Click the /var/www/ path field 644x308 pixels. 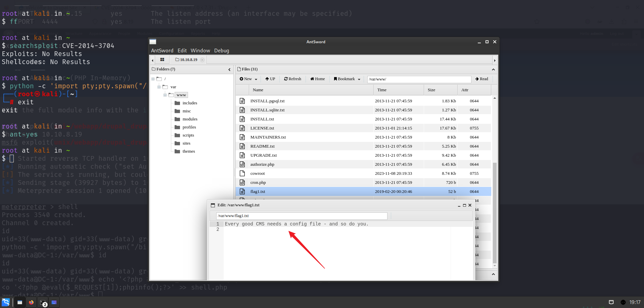419,79
